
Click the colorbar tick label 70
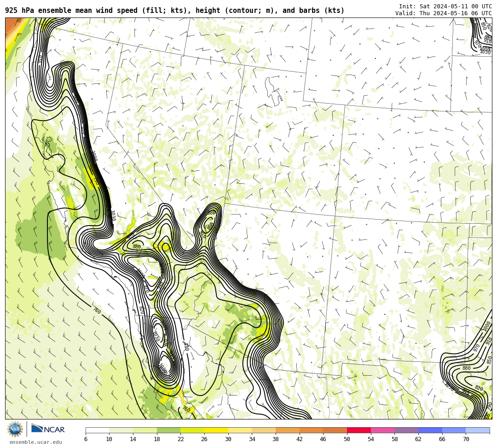tap(466, 439)
